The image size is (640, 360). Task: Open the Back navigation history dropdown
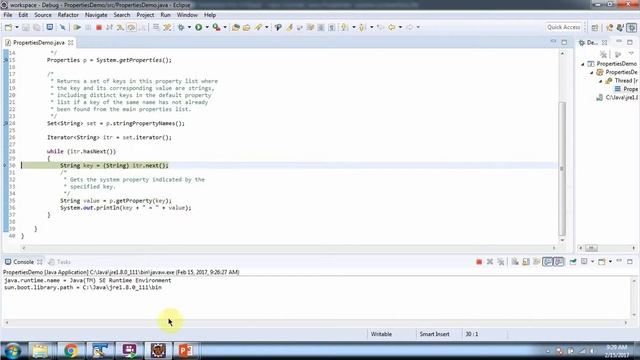[x=400, y=27]
